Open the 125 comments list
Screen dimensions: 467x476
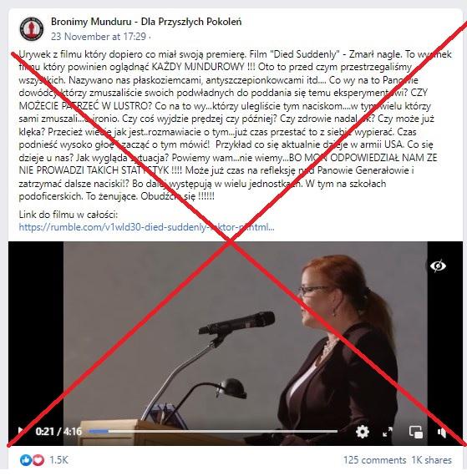tap(375, 460)
